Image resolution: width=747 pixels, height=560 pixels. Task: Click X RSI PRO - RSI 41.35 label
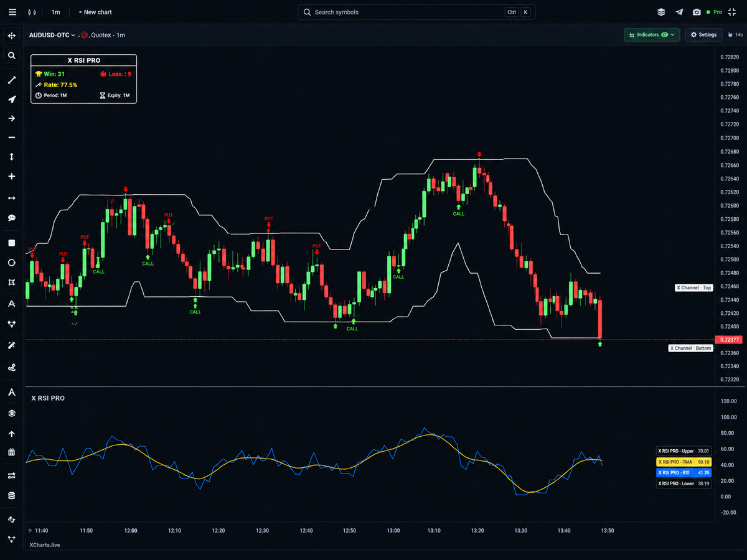click(x=684, y=473)
